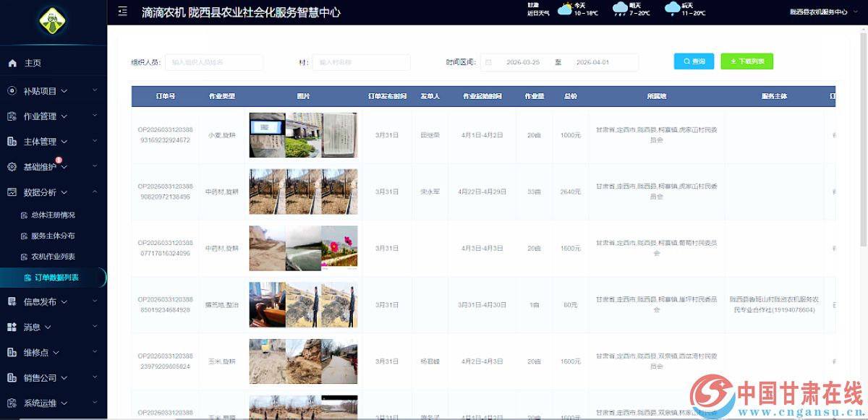Image resolution: width=868 pixels, height=420 pixels.
Task: Open the 陇西县农机服务中心 user dropdown
Action: (822, 12)
